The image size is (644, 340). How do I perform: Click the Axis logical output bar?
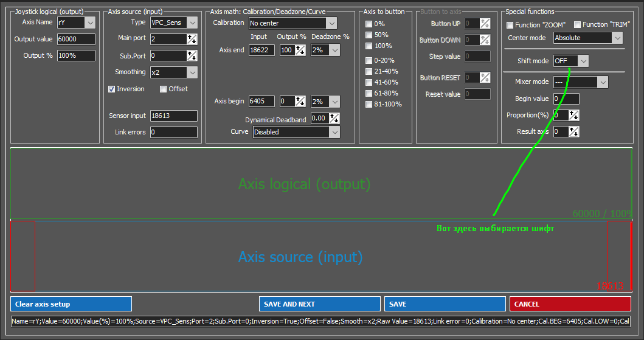[x=321, y=184]
